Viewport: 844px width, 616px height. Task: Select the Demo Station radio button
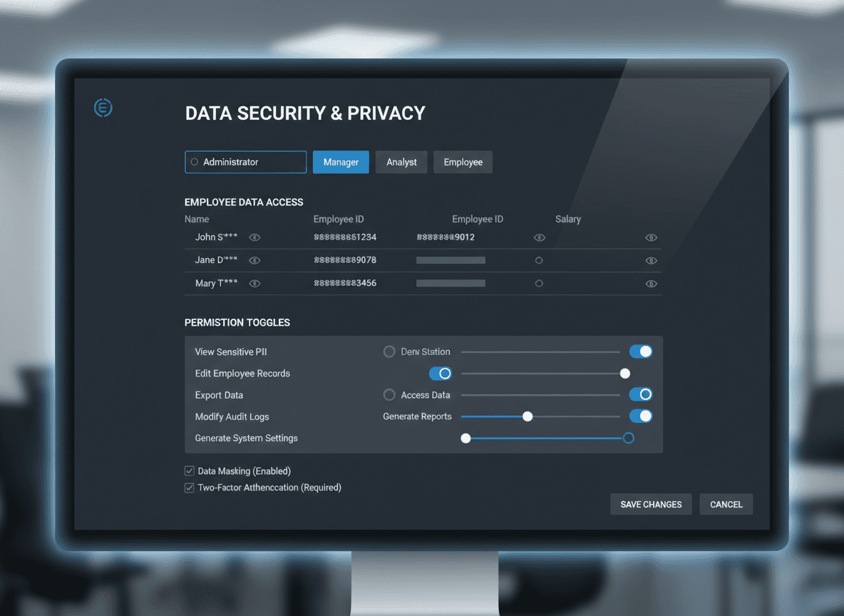point(389,351)
